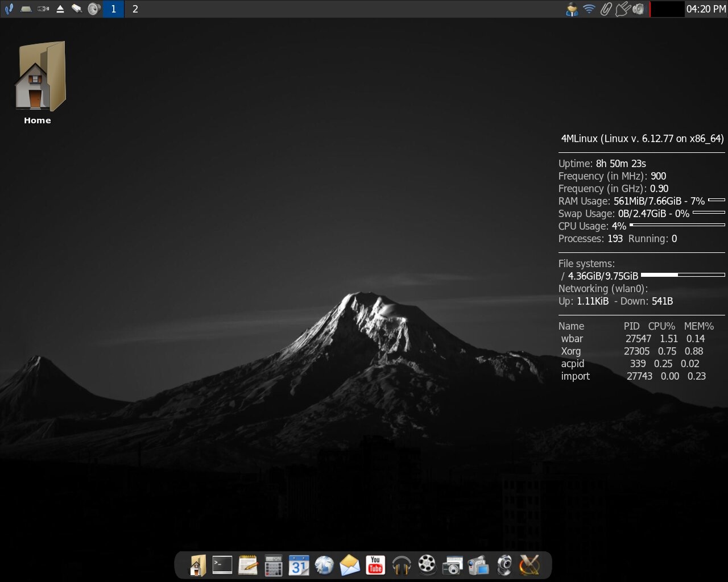
Task: Start the movie player film-reel icon
Action: [x=427, y=565]
